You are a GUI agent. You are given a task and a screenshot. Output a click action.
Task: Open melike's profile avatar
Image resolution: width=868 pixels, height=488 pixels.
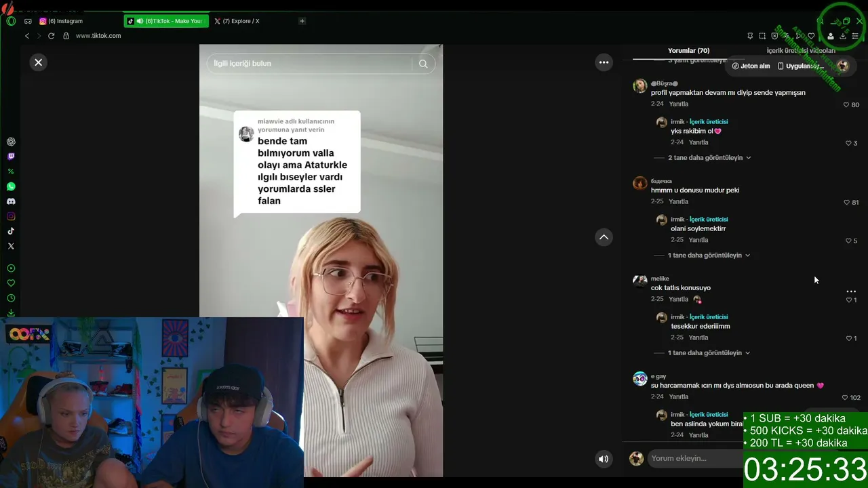(x=639, y=281)
